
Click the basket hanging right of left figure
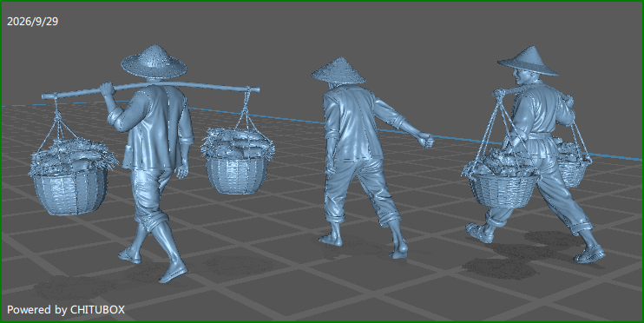pyautogui.click(x=237, y=161)
